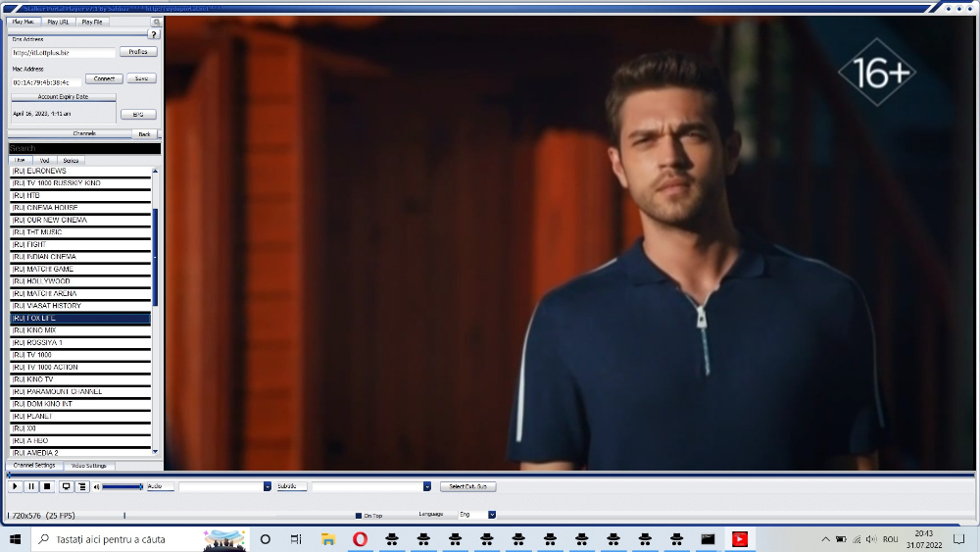The width and height of the screenshot is (980, 552).
Task: Mute audio with the speaker icon
Action: tap(96, 487)
